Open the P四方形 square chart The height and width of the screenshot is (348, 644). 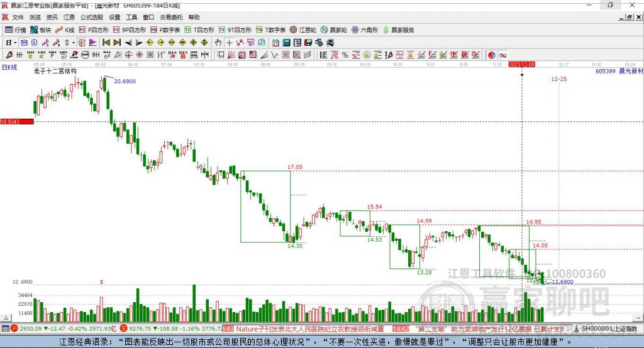click(x=94, y=30)
